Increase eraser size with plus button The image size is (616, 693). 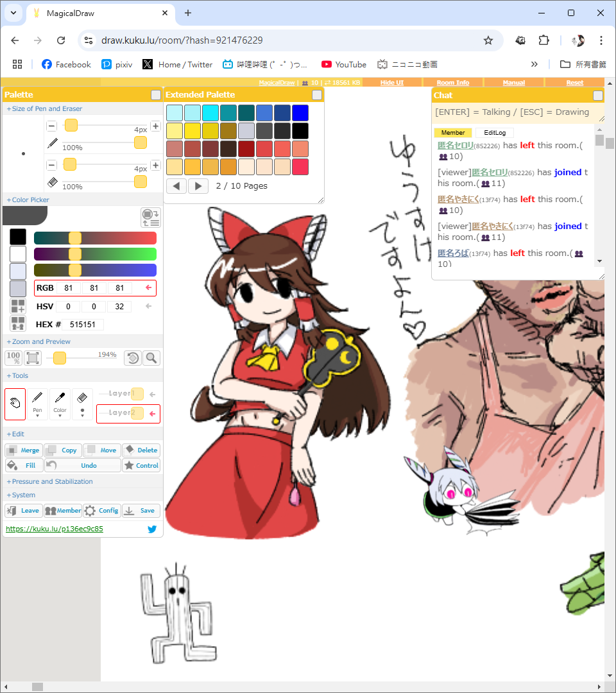[155, 166]
